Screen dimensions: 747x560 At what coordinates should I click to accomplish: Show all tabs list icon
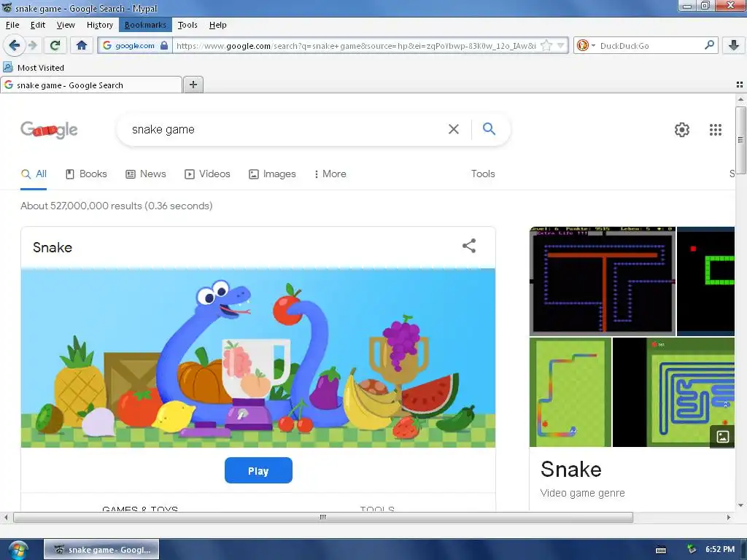click(740, 85)
